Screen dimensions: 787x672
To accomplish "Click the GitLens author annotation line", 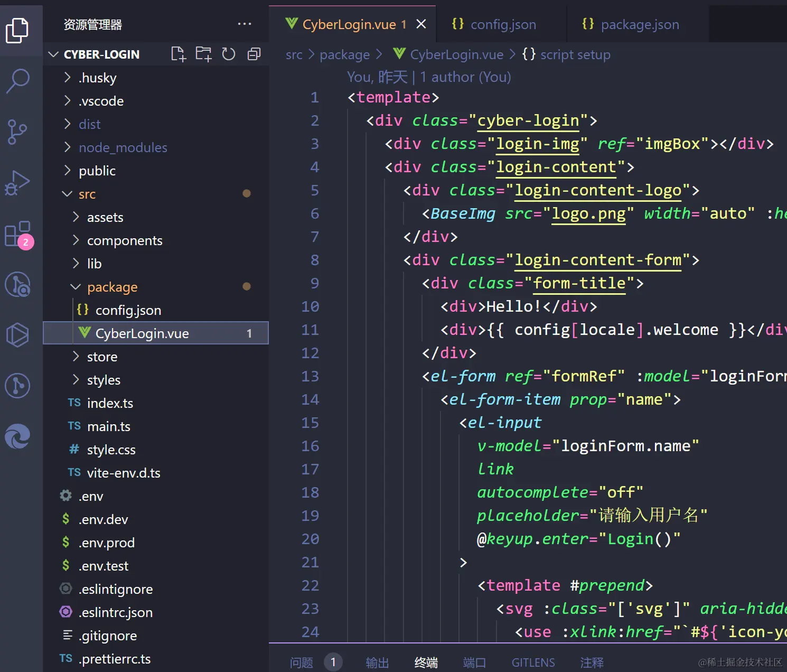I will 429,77.
